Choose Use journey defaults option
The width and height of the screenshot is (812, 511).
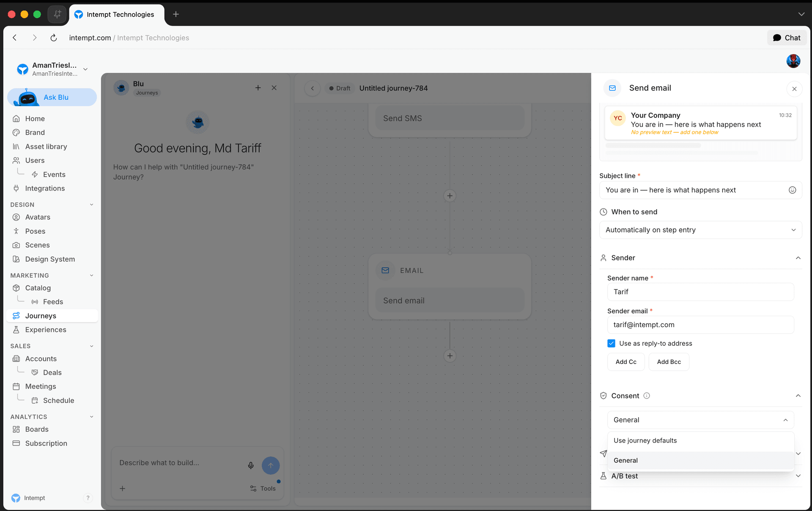pyautogui.click(x=700, y=441)
